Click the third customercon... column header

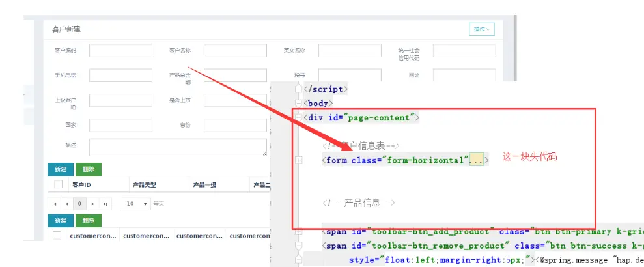199,236
